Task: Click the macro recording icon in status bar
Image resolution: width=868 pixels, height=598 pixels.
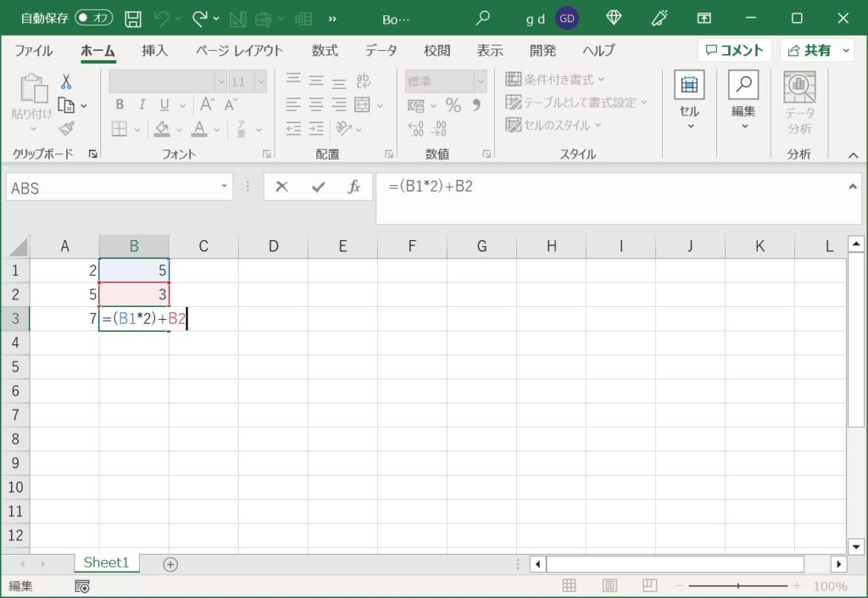Action: (82, 585)
